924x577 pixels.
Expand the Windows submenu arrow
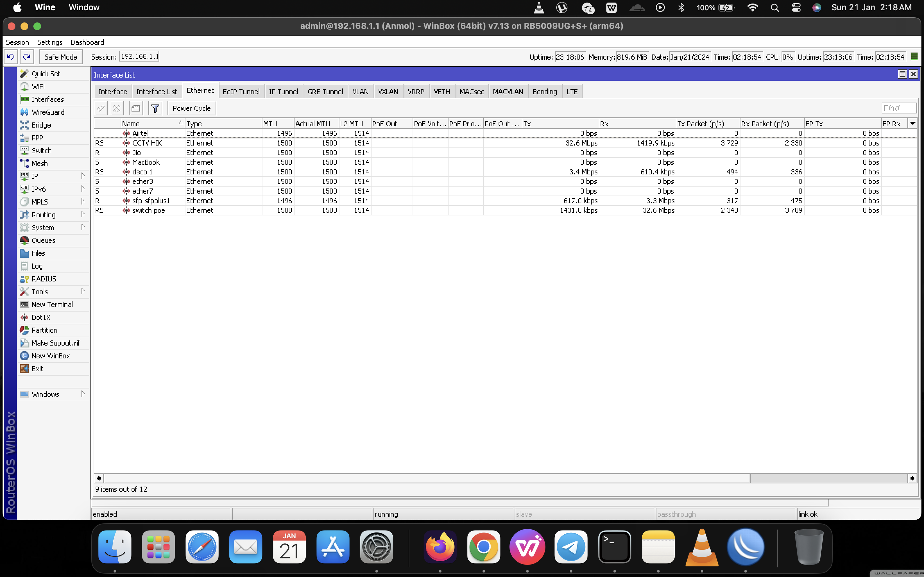click(x=82, y=394)
